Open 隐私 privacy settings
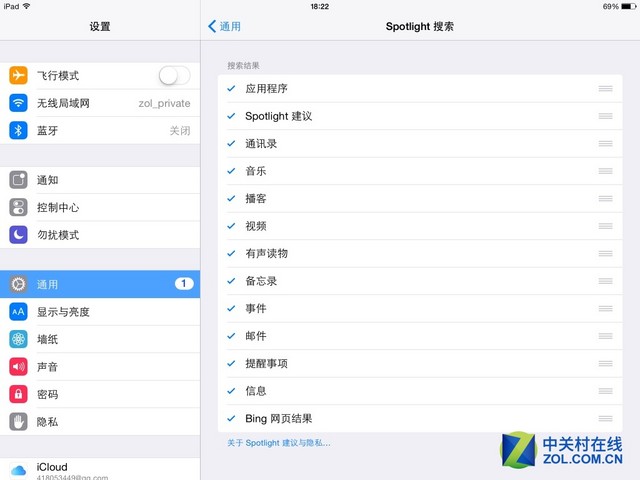 100,422
